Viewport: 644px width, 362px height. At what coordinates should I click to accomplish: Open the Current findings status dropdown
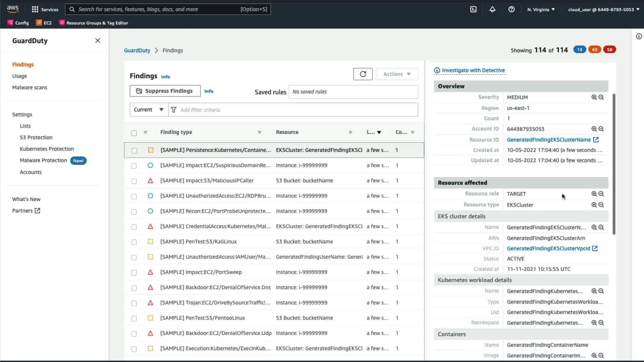[x=149, y=110]
